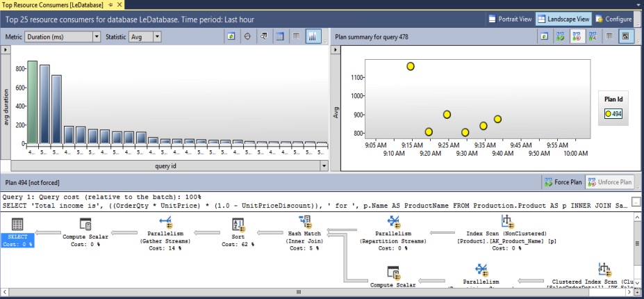Viewport: 644px width, 299px height.
Task: Select the Parallelism Gather Streams operator
Action: pyautogui.click(x=165, y=234)
